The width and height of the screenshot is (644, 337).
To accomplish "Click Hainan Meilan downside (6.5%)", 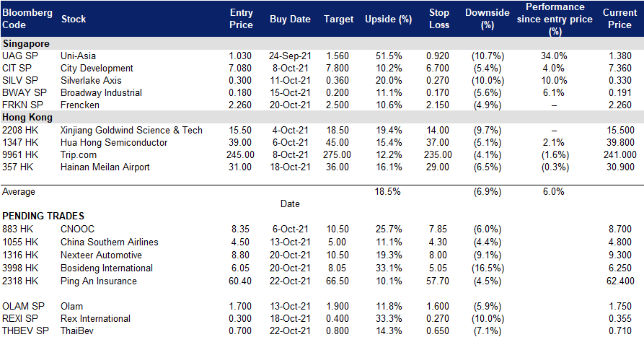I will tap(487, 167).
